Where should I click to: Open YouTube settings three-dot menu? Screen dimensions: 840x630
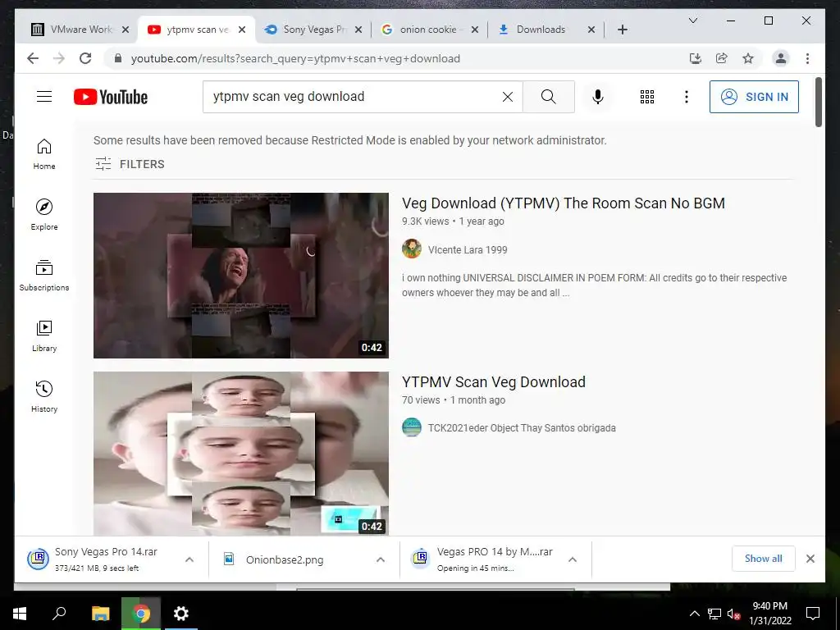pos(687,97)
